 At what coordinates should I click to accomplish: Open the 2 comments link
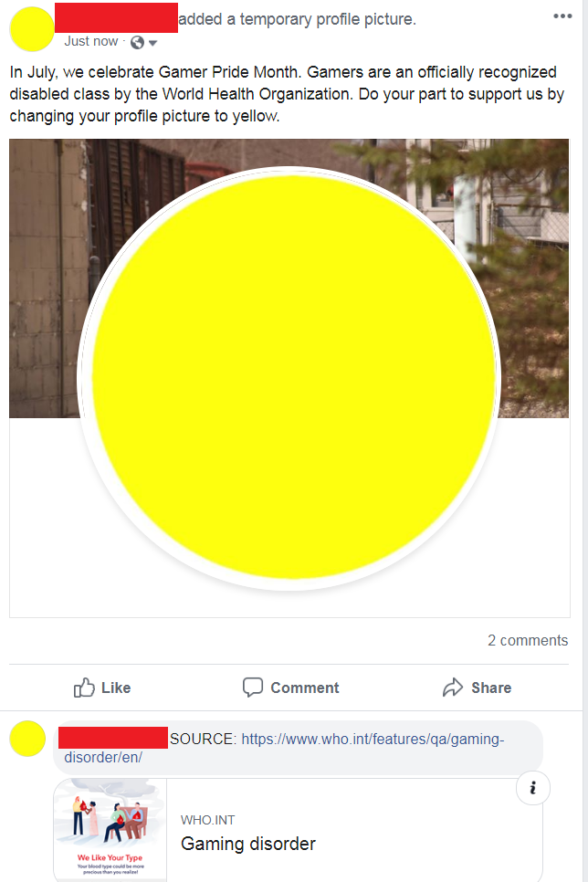528,640
